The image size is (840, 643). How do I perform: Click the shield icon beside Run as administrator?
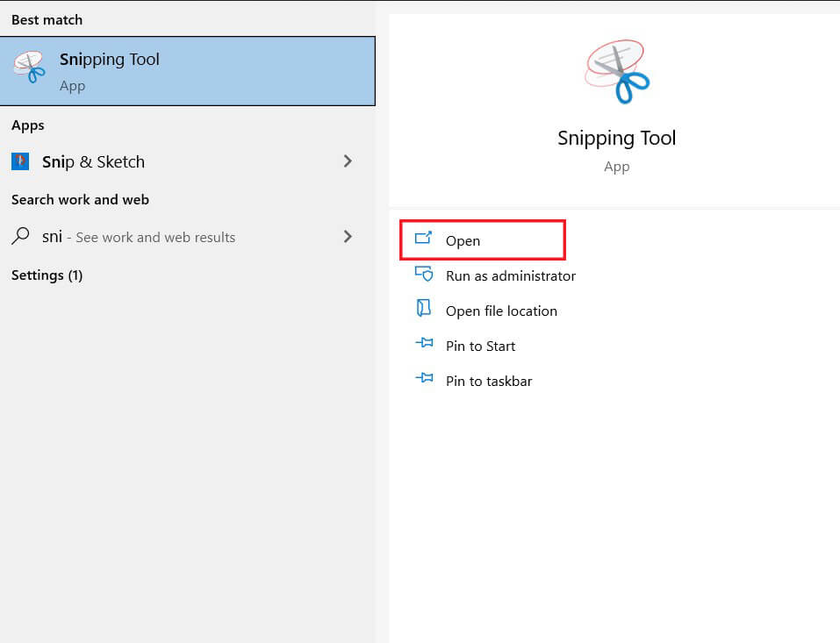[x=425, y=275]
